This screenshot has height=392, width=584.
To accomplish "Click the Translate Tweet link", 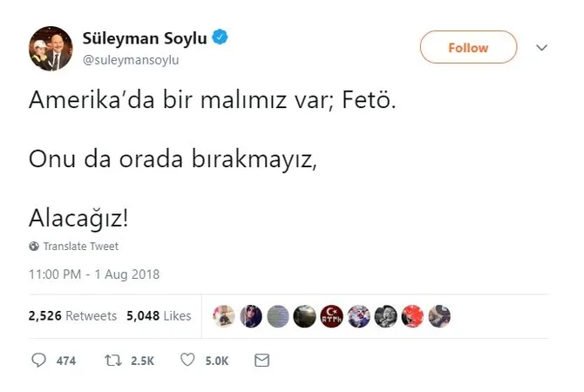I will click(x=80, y=247).
